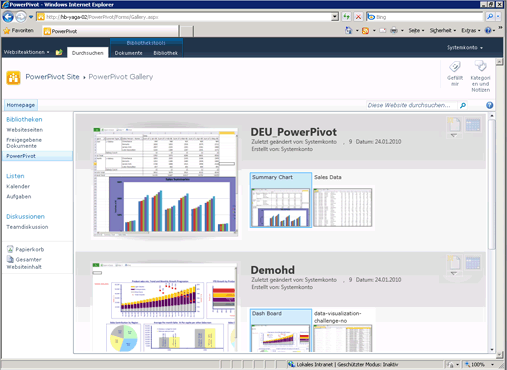The width and height of the screenshot is (507, 370).
Task: Open the recent pages dropdown arrow
Action: (31, 17)
